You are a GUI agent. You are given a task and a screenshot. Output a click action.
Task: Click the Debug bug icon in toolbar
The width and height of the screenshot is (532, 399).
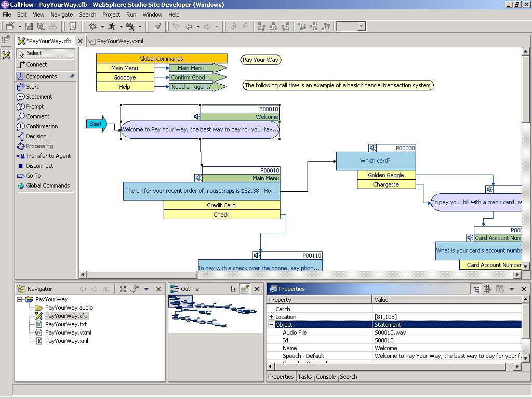[93, 26]
